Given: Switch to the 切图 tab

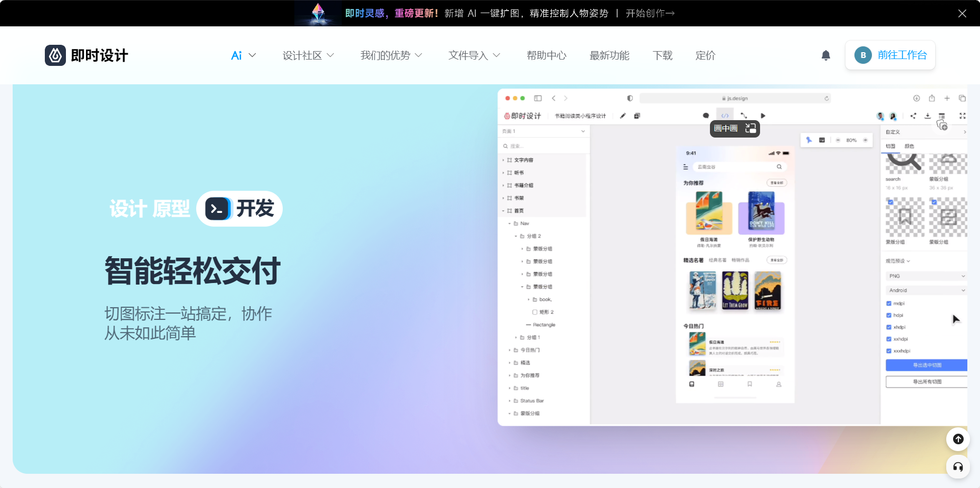Looking at the screenshot, I should coord(890,146).
